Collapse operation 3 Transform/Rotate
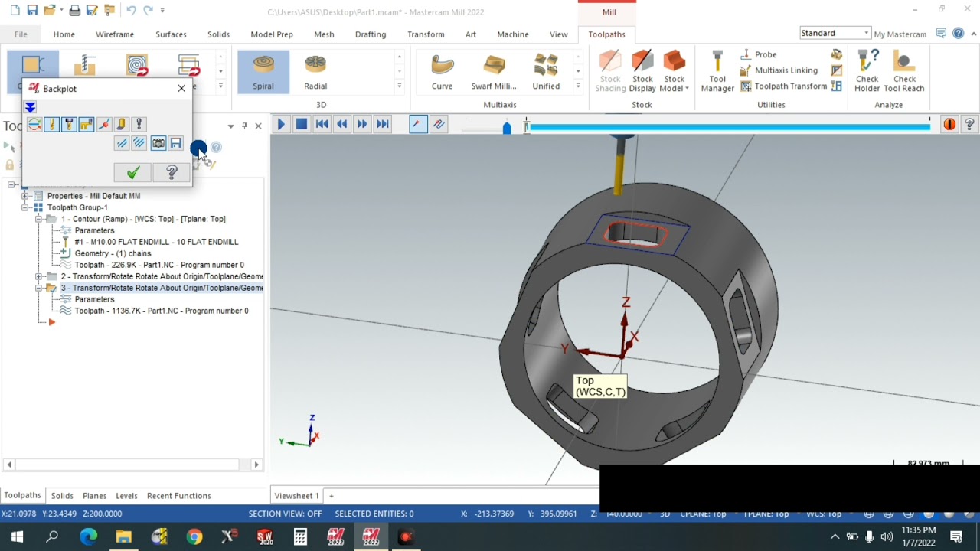This screenshot has width=980, height=551. click(x=38, y=288)
